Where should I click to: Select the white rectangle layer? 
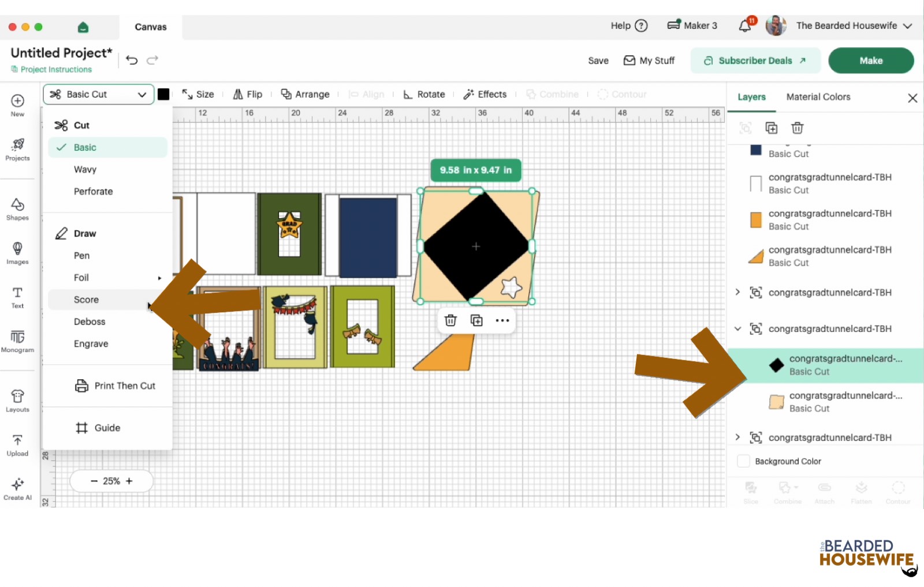(825, 184)
